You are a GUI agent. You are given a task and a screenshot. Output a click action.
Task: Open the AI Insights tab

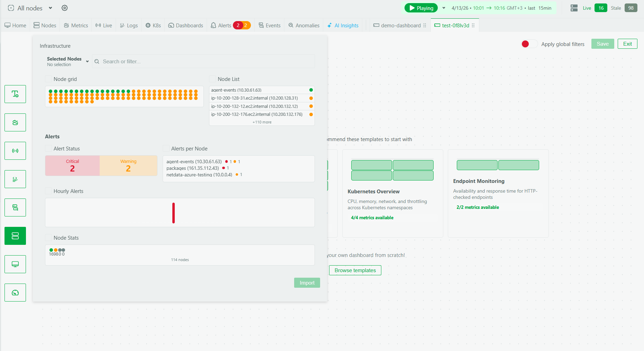pos(343,25)
